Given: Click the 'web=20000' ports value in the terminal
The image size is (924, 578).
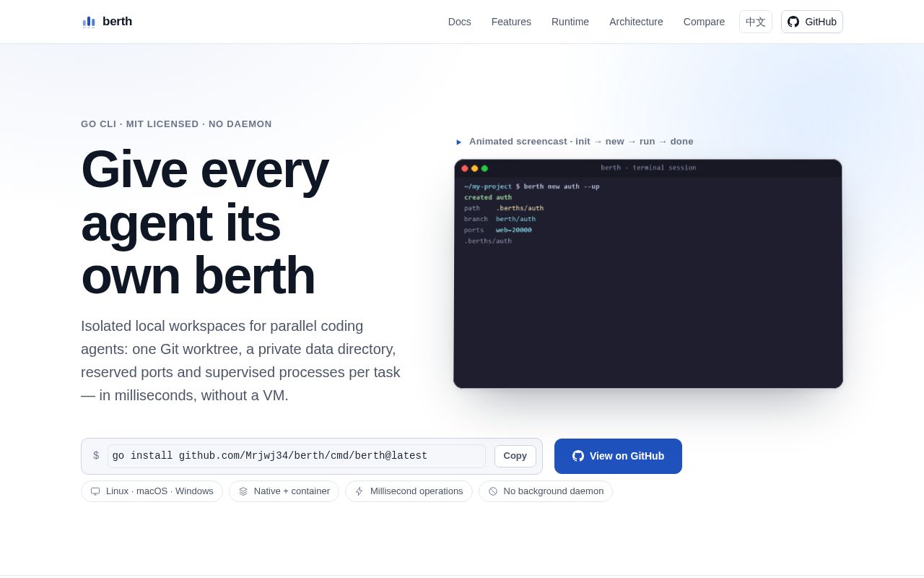Looking at the screenshot, I should (514, 230).
